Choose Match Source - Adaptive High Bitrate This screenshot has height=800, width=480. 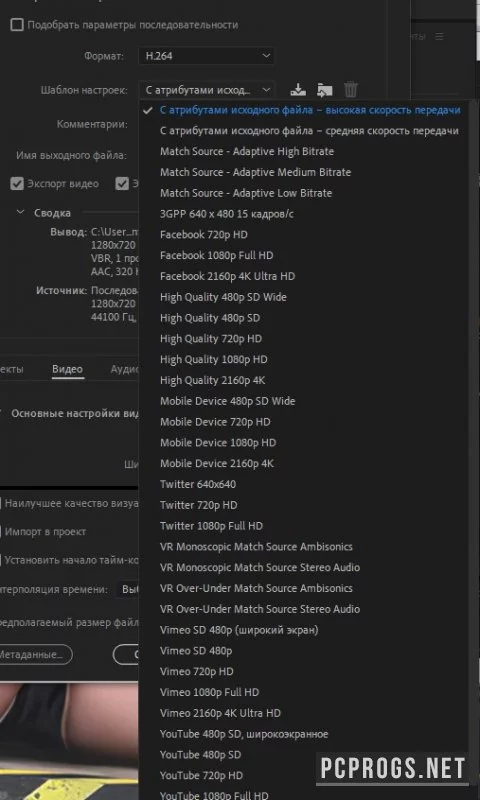tap(247, 152)
